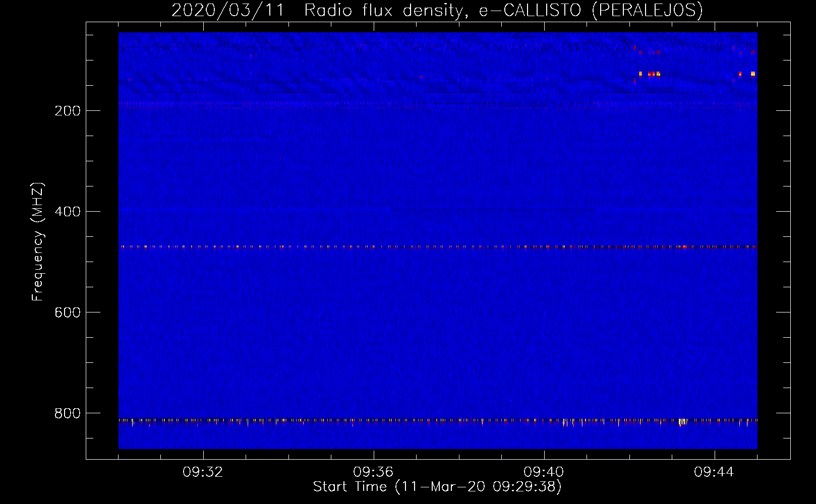This screenshot has width=816, height=504.
Task: Click the 09:40 time tick label
Action: tap(544, 472)
